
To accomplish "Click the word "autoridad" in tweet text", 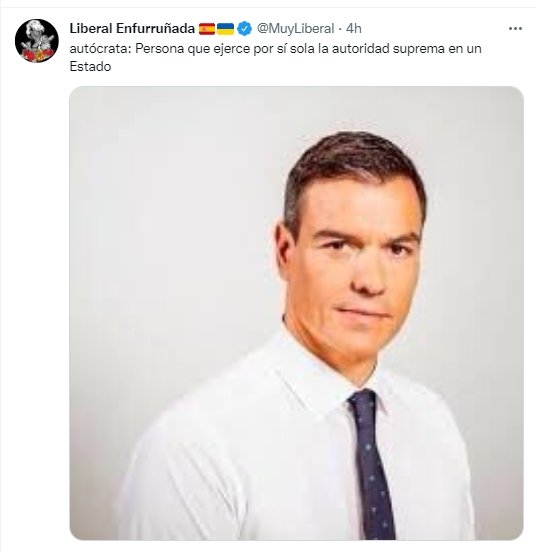I will point(361,49).
